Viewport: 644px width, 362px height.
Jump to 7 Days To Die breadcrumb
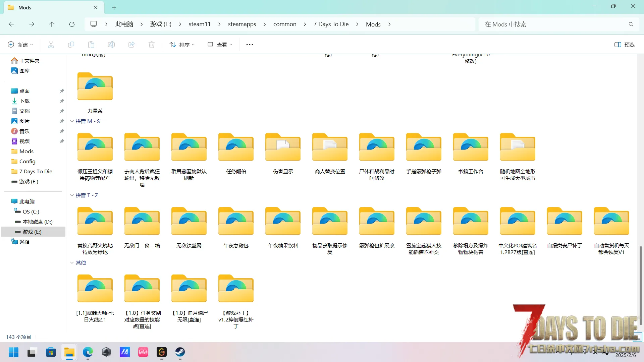coord(331,24)
